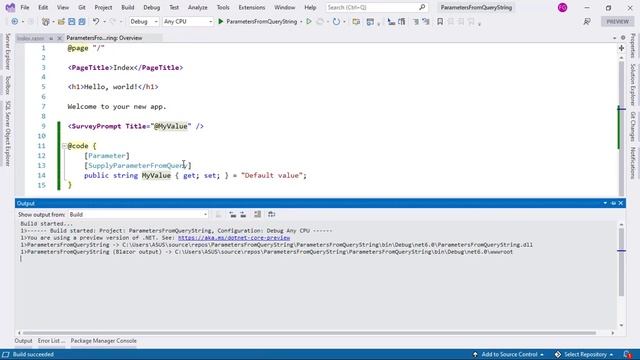
Task: Close the Output panel
Action: click(x=621, y=203)
